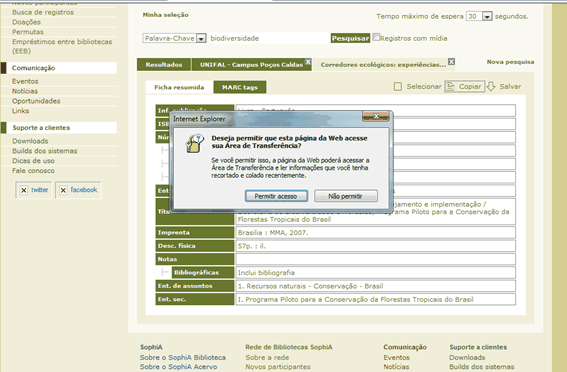
Task: Open Downloads in the sidebar
Action: coord(30,141)
